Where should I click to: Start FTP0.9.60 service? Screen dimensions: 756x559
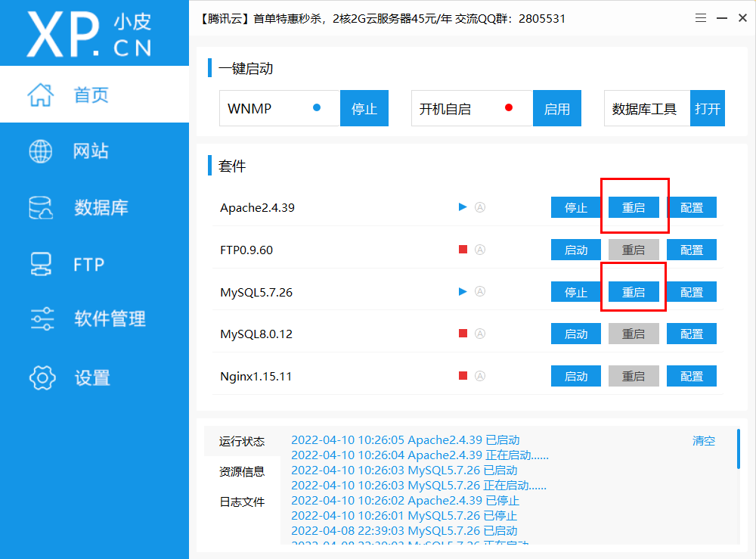click(x=575, y=250)
